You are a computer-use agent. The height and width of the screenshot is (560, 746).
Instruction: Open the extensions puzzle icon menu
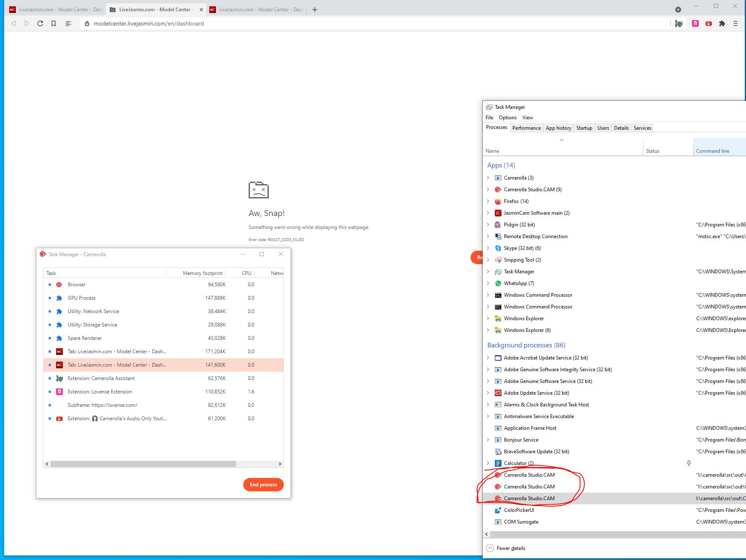click(x=722, y=23)
